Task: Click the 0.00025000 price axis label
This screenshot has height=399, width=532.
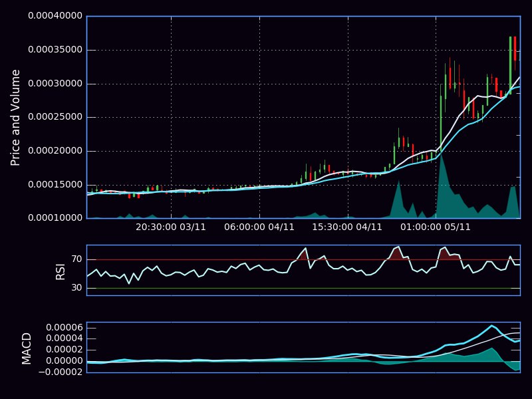Action: [55, 117]
